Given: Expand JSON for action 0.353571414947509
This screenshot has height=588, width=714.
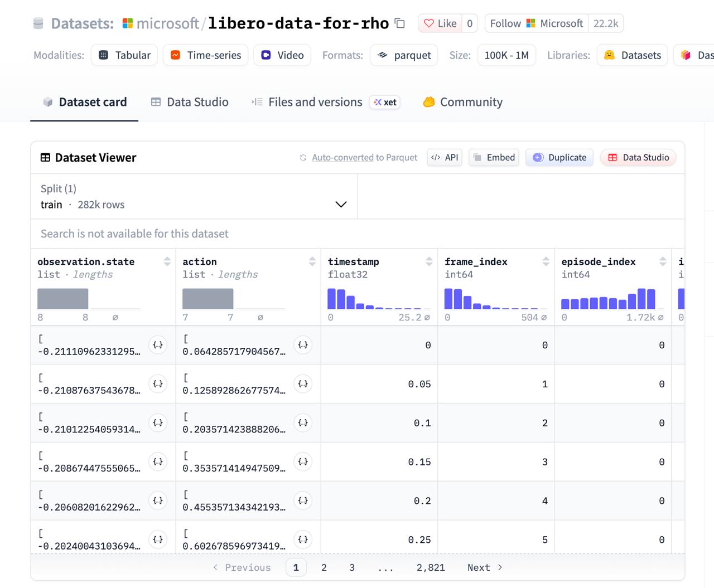Looking at the screenshot, I should pos(303,462).
